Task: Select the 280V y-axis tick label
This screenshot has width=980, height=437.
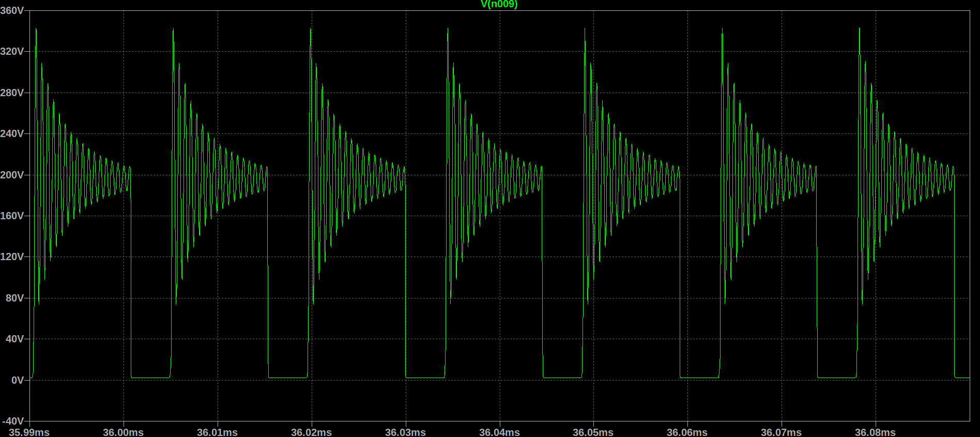Action: click(x=12, y=93)
